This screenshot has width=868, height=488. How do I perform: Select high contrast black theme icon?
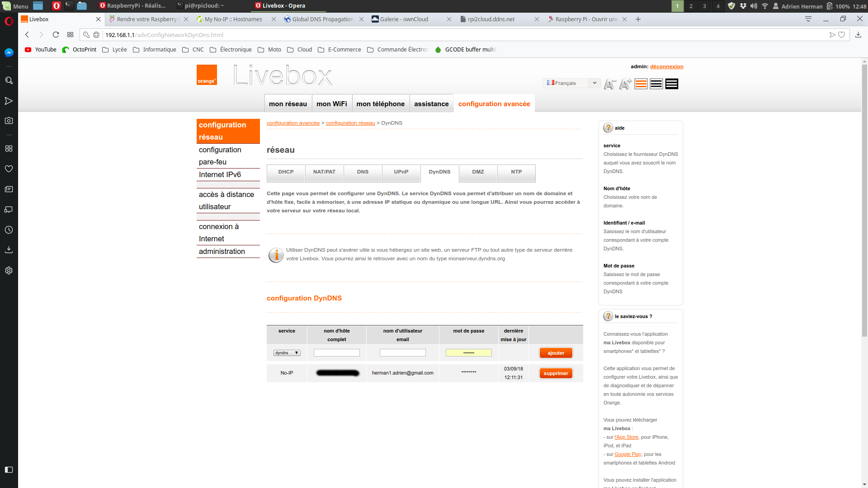(x=671, y=84)
